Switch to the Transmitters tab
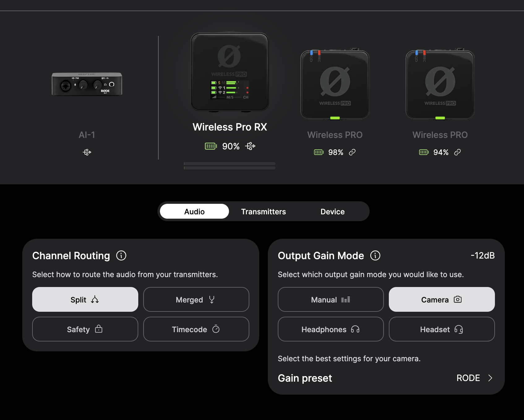Viewport: 524px width, 420px height. tap(264, 212)
